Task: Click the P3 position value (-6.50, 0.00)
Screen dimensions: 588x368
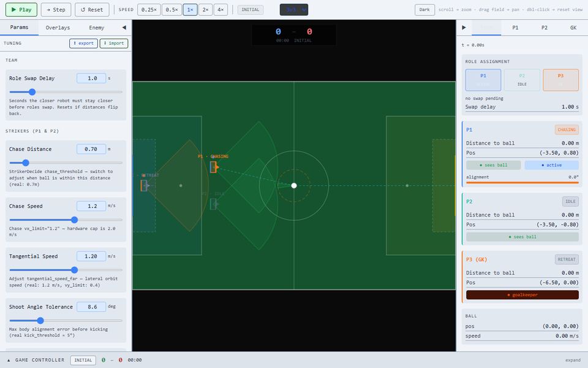Action: [x=559, y=282]
